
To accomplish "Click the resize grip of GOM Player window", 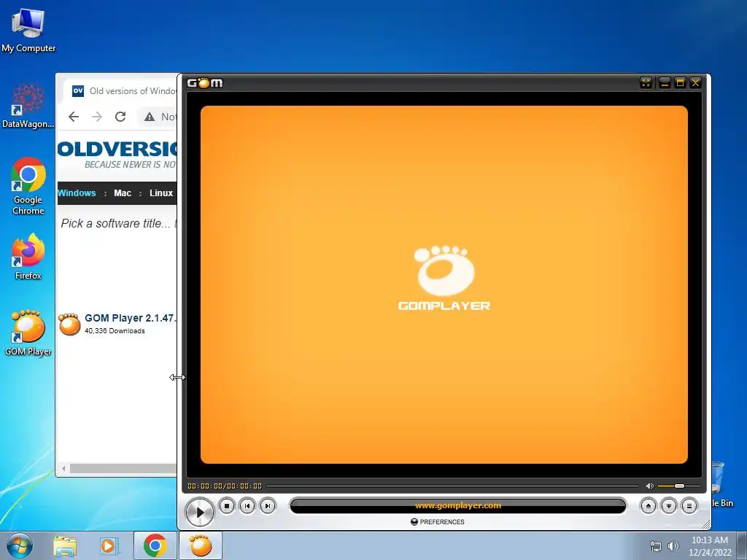I will coord(706,525).
